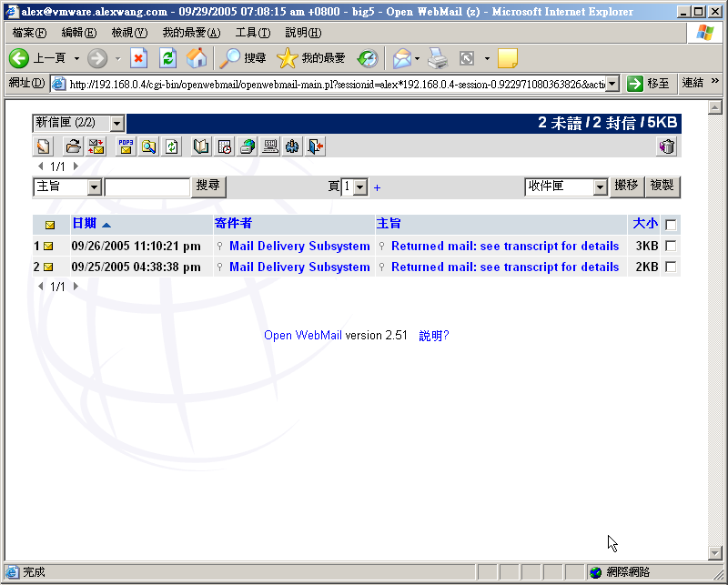Image resolution: width=728 pixels, height=585 pixels.
Task: Open the 檢視 menu
Action: coord(128,33)
